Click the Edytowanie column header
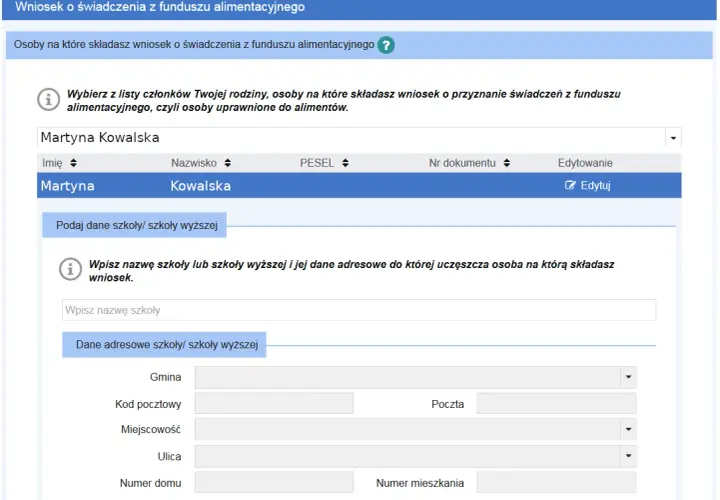The image size is (720, 500). 585,163
